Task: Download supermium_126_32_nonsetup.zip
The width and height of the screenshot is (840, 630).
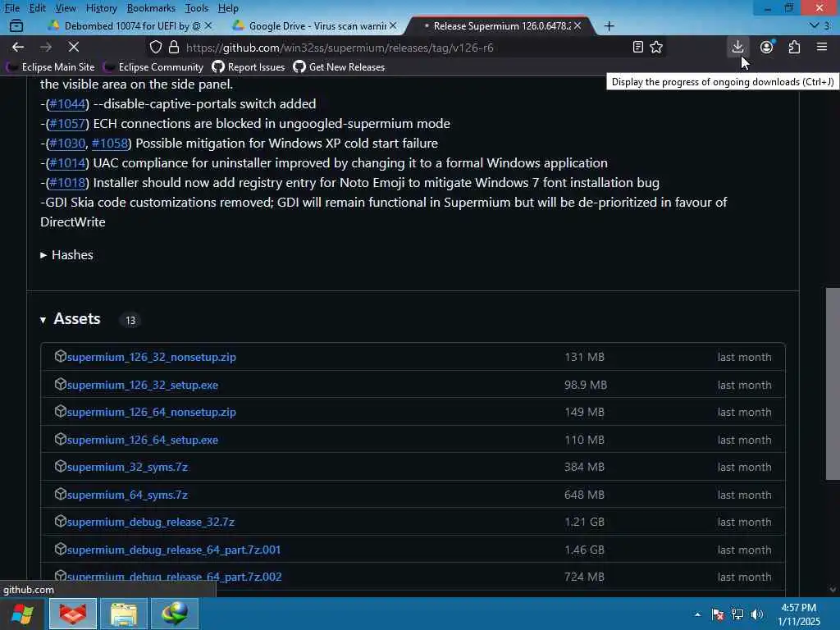Action: [x=151, y=357]
